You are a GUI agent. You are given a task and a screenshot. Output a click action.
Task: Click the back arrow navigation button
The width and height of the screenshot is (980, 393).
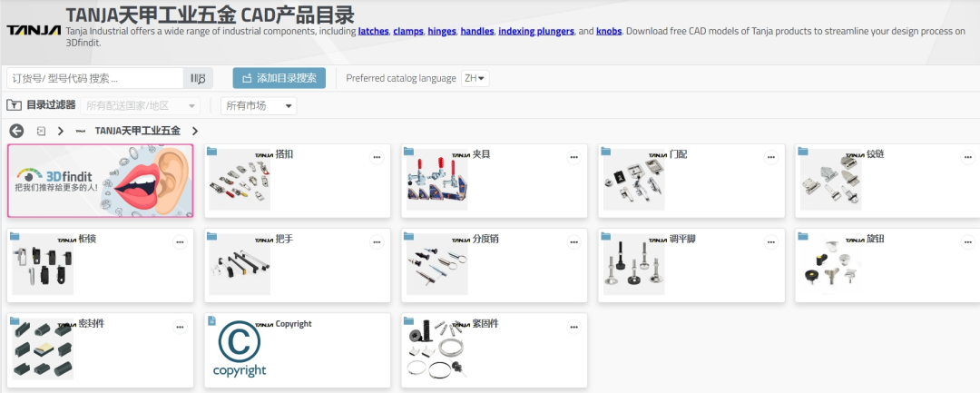(16, 132)
